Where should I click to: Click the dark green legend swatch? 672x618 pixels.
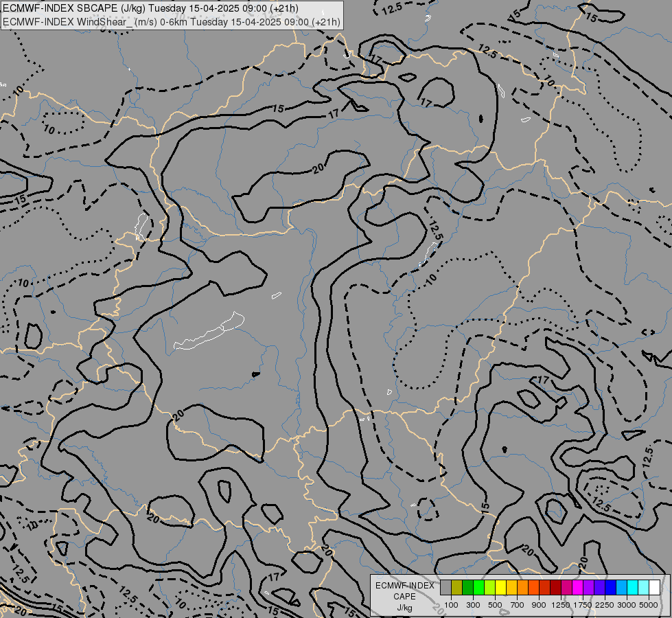coord(467,587)
